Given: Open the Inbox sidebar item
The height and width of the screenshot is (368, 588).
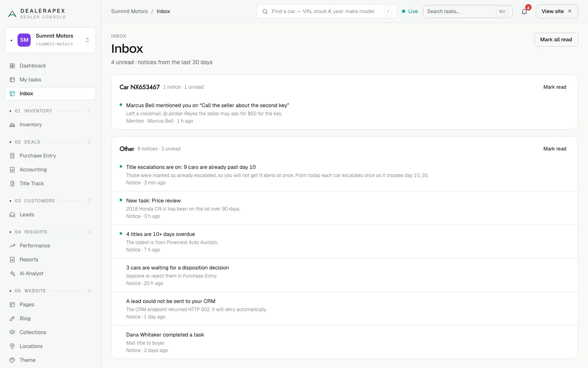Looking at the screenshot, I should (x=50, y=94).
